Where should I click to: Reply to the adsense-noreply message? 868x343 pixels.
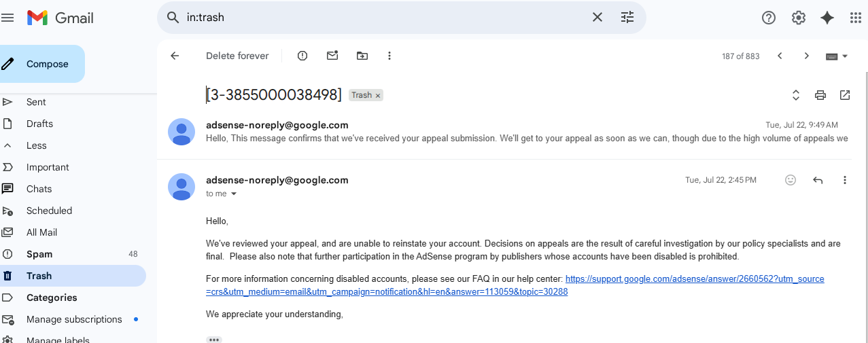pos(818,180)
